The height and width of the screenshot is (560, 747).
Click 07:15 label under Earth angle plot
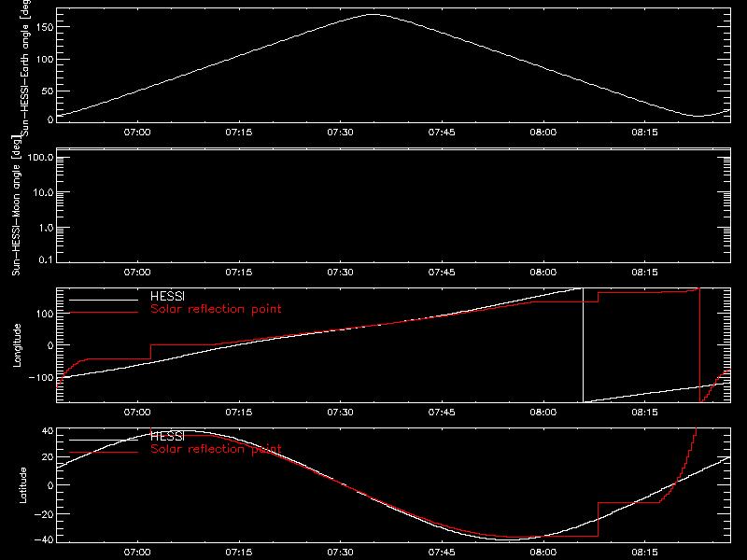tap(239, 133)
